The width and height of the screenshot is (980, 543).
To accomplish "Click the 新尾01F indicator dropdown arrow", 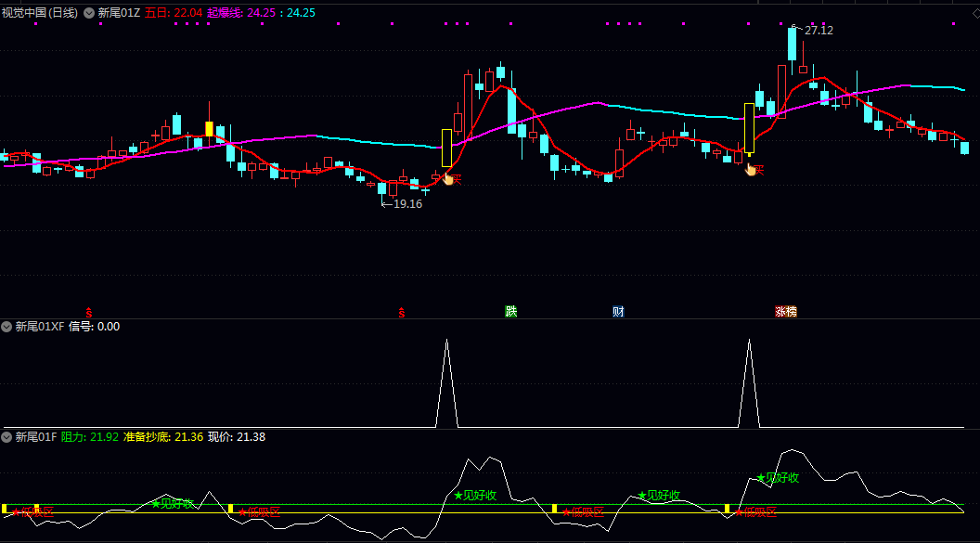I will 6,437.
